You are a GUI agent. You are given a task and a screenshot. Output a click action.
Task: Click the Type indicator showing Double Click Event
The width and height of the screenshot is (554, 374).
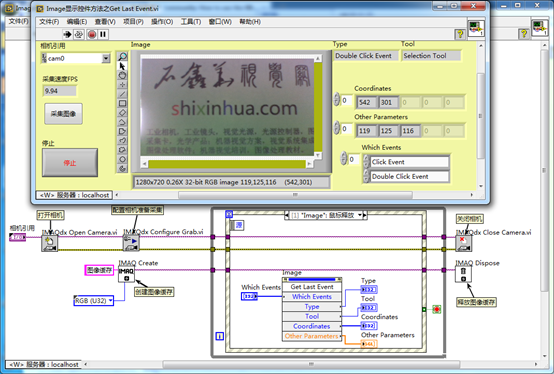(x=365, y=56)
